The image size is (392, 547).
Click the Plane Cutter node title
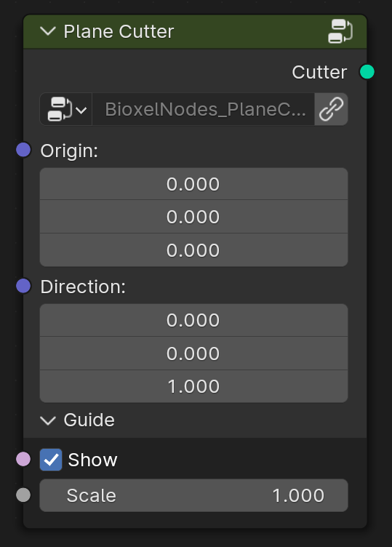coord(119,32)
